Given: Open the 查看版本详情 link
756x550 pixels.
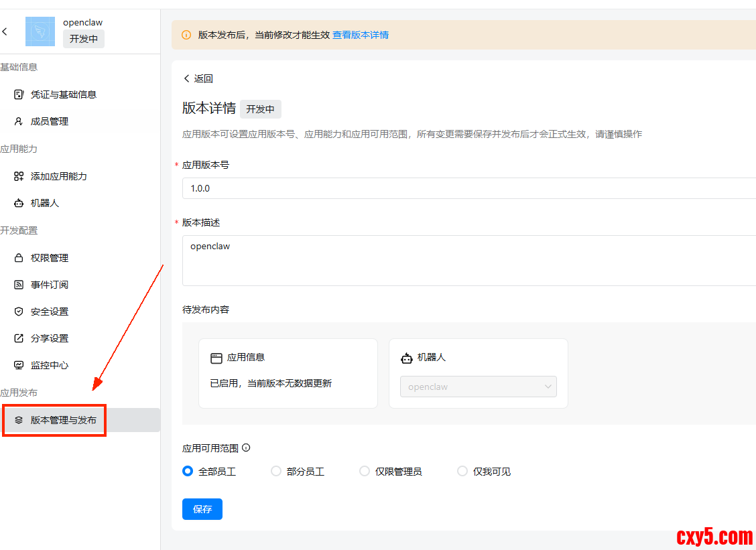Looking at the screenshot, I should click(361, 35).
